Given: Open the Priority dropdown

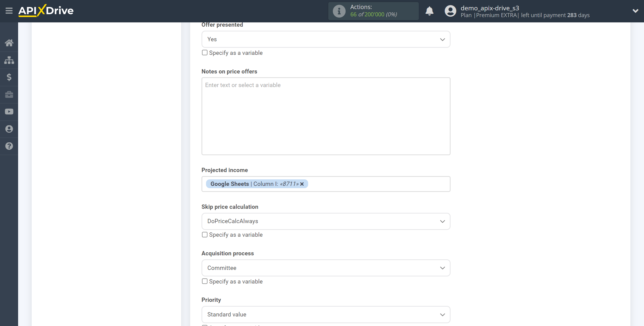Looking at the screenshot, I should (326, 314).
